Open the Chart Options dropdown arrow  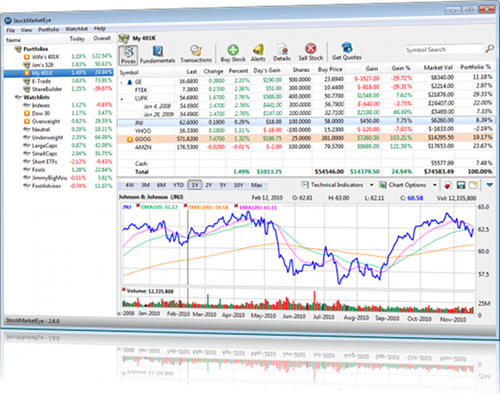pyautogui.click(x=434, y=185)
